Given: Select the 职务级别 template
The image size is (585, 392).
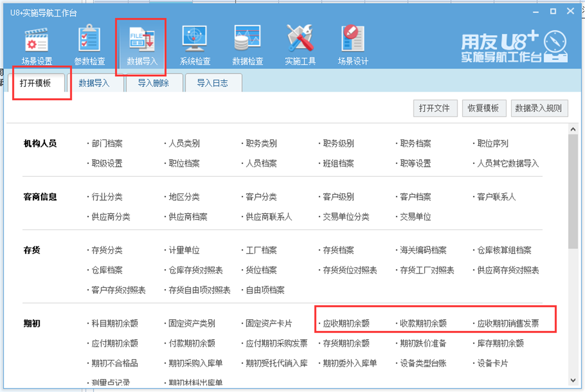Looking at the screenshot, I should [x=338, y=143].
